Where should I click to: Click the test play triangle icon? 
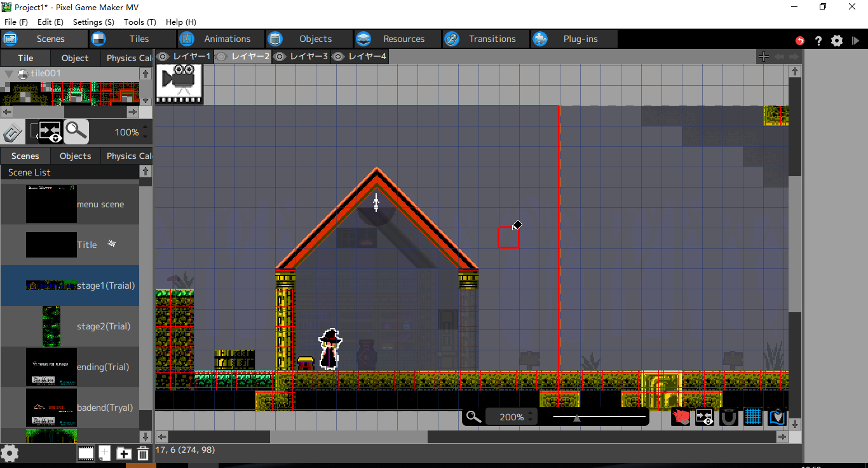(x=855, y=40)
